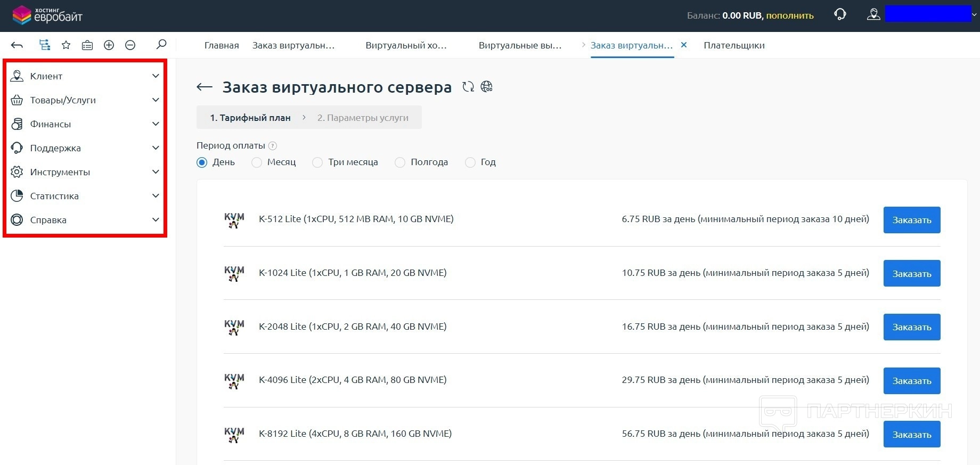Select the Год payment period
Screen dimensions: 980x465
(470, 162)
